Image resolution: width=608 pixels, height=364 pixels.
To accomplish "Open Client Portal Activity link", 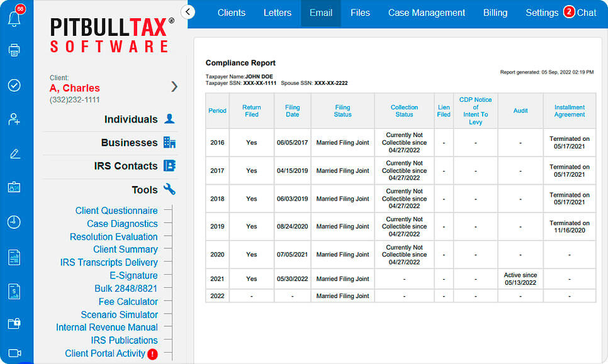I will tap(104, 353).
